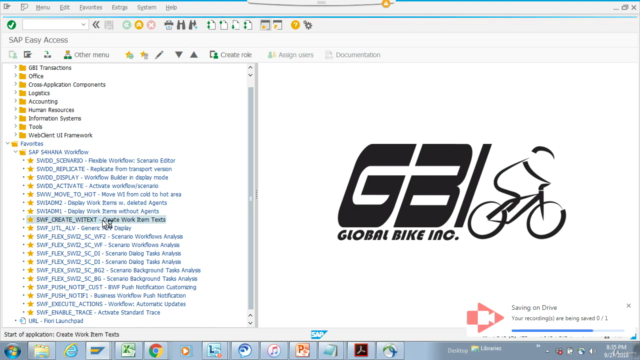Click the Create role button
The height and width of the screenshot is (360, 640).
pyautogui.click(x=231, y=55)
